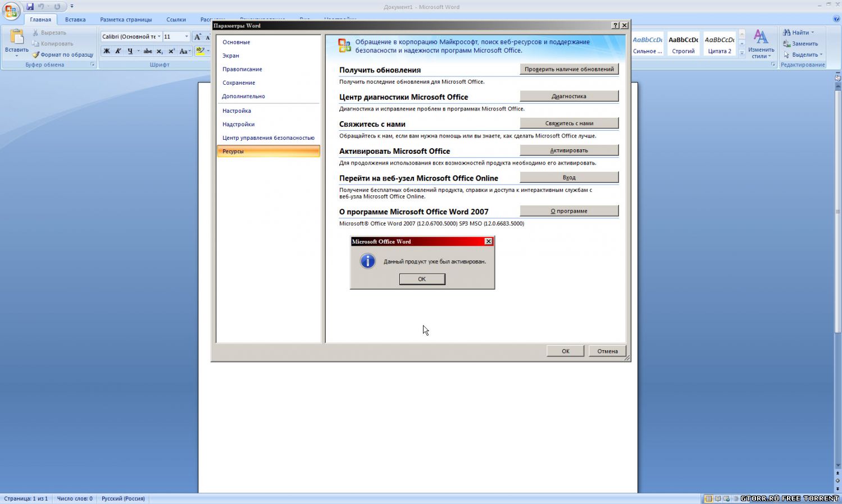
Task: Click the help question mark in Параметры Word
Action: 616,25
